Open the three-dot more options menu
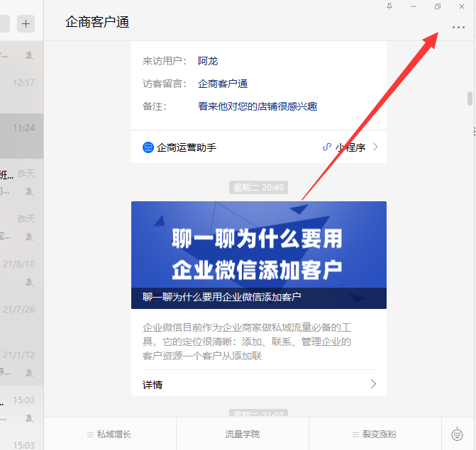This screenshot has width=476, height=450. 458,28
